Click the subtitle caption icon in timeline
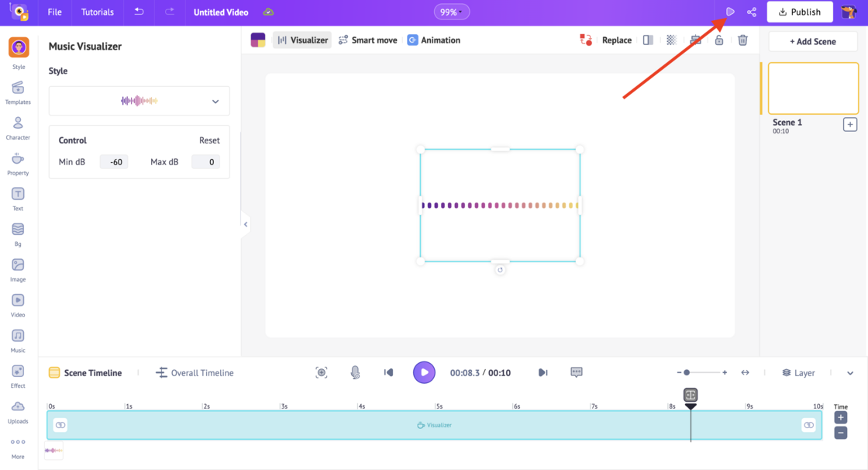The width and height of the screenshot is (868, 470). coord(577,373)
